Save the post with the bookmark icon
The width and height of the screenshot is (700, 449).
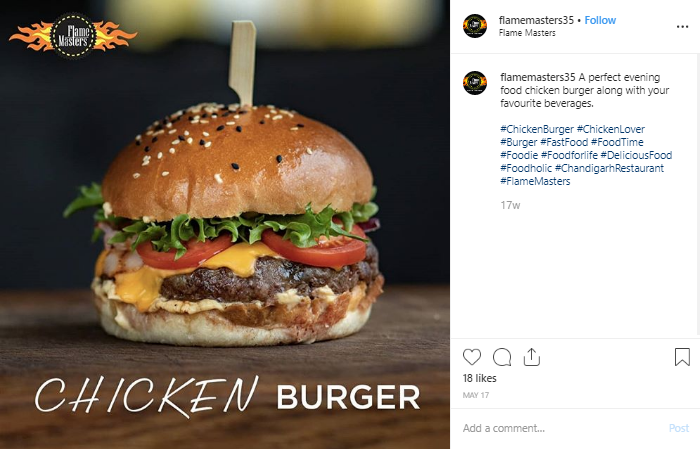(682, 357)
